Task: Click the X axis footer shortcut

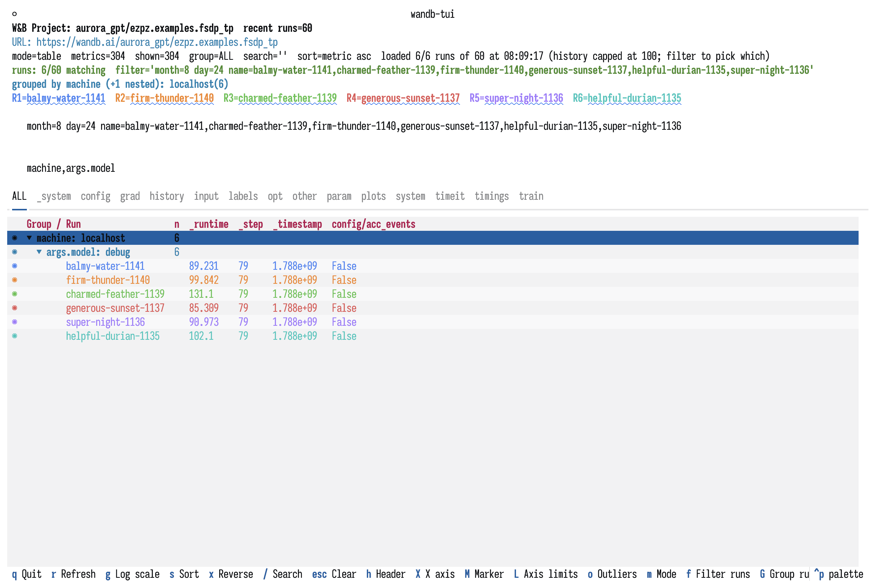Action: coord(435,574)
